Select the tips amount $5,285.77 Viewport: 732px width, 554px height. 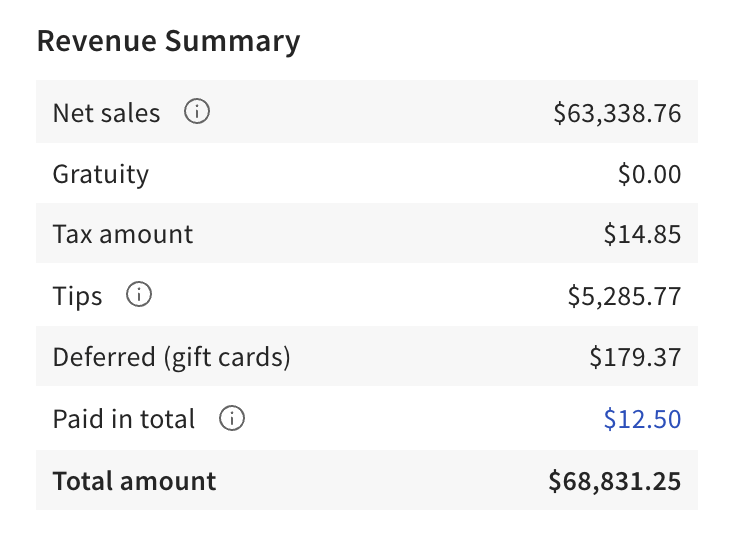coord(624,296)
